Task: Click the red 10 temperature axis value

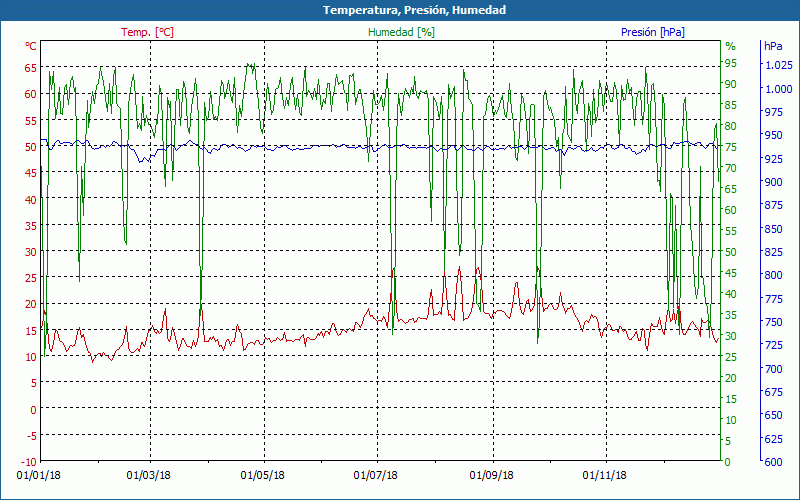Action: point(31,357)
